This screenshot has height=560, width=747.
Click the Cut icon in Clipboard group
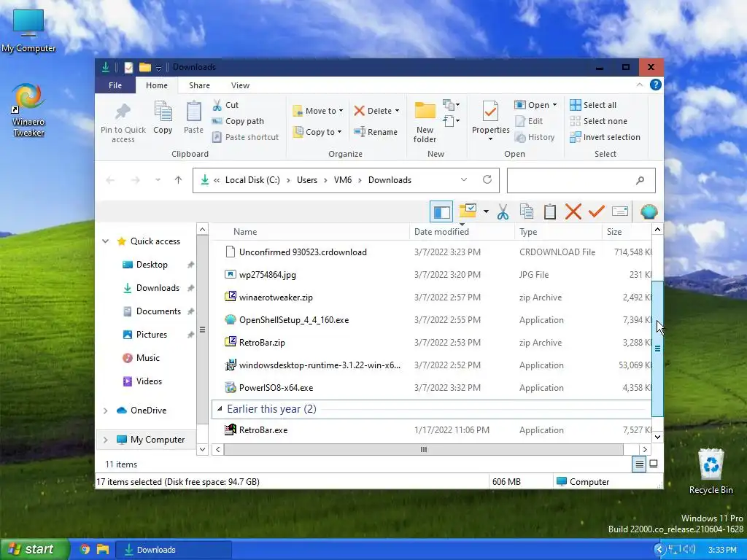(217, 105)
